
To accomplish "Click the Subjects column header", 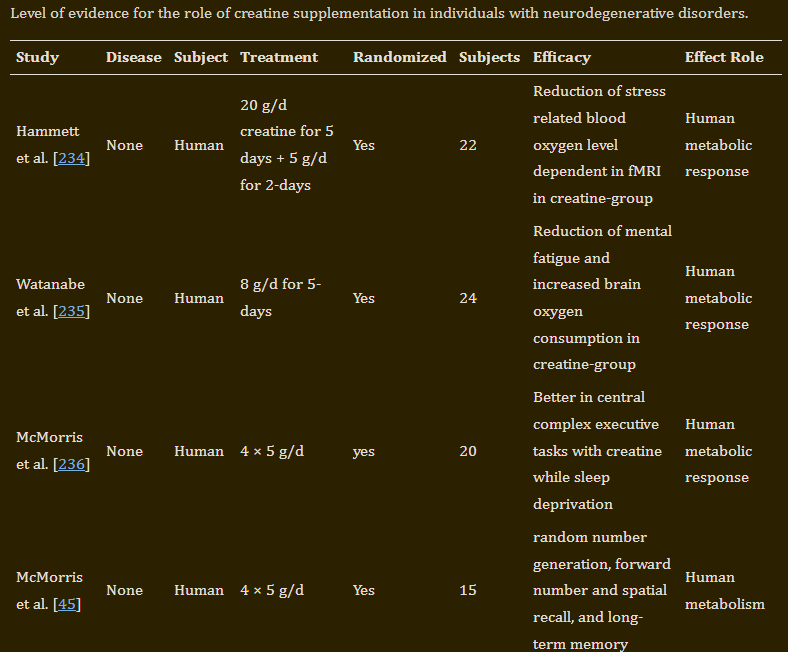I will [489, 57].
